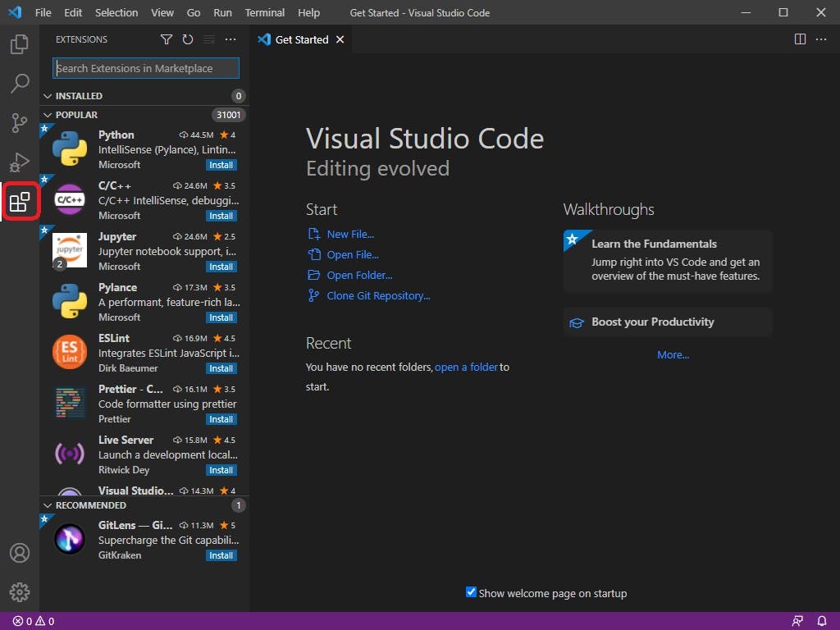Click the Accounts icon in activity bar
The image size is (840, 630).
20,553
